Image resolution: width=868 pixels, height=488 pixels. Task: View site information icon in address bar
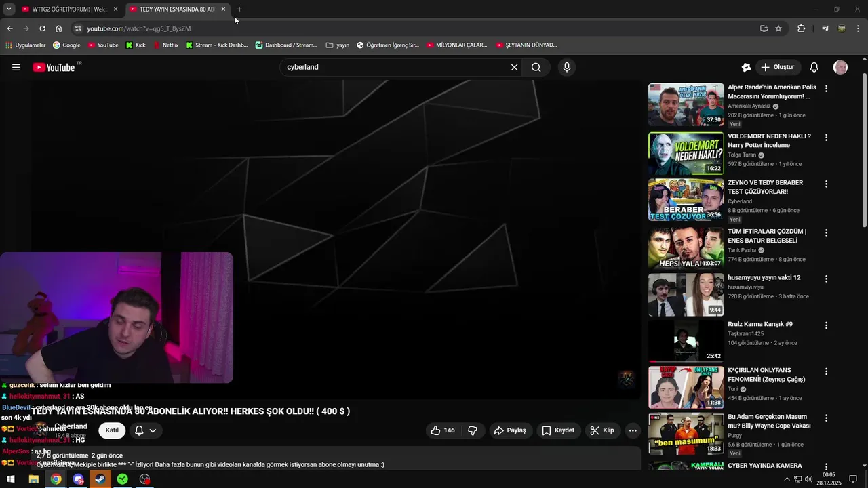tap(78, 28)
